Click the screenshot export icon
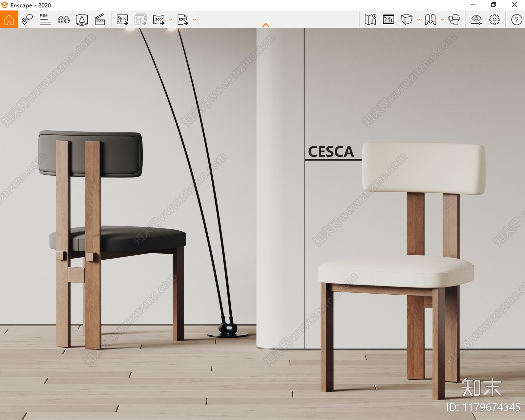 [x=122, y=20]
